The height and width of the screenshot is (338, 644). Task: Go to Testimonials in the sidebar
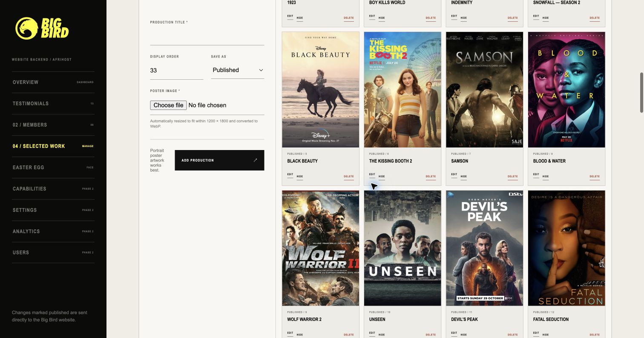tap(53, 104)
